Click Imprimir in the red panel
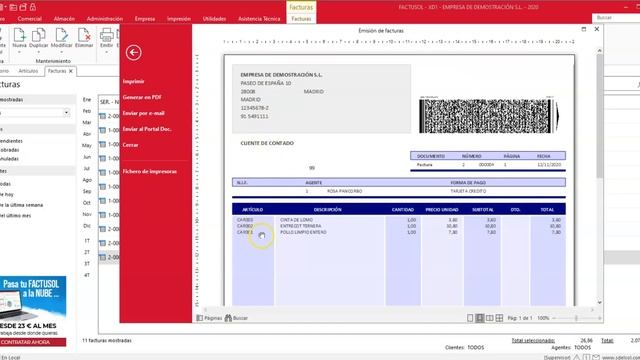The width and height of the screenshot is (640, 360). tap(133, 81)
